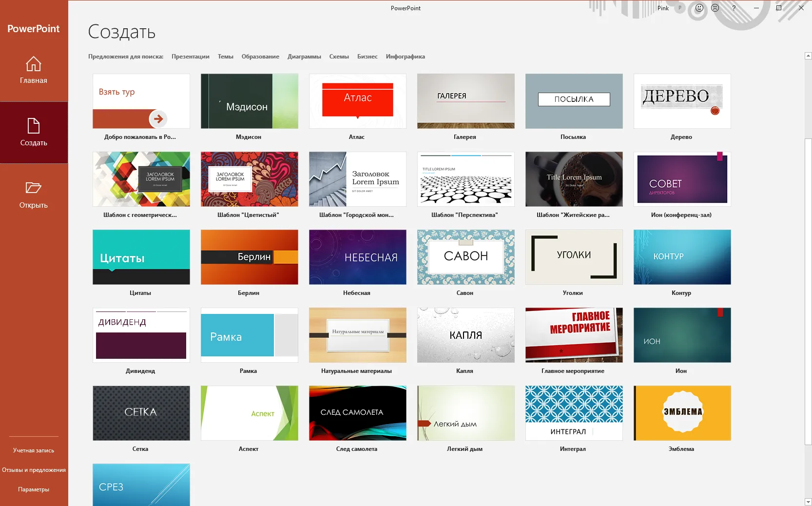This screenshot has width=812, height=506.
Task: Select Шаблон "Городской мон..." template
Action: click(358, 179)
